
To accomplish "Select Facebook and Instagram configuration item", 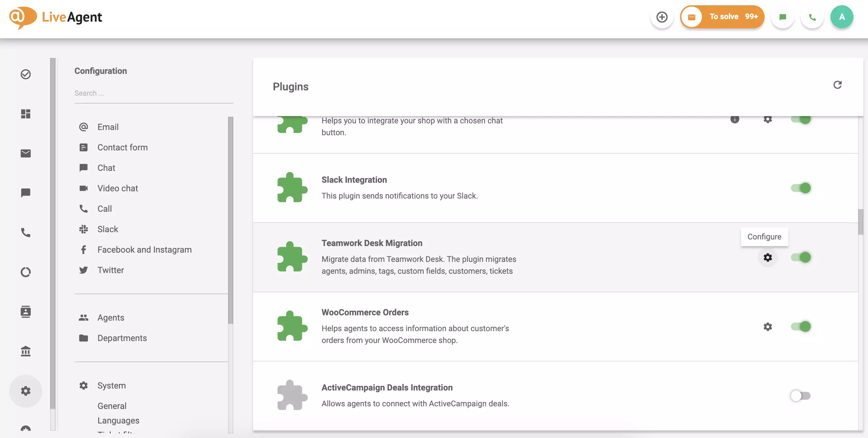I will 145,250.
